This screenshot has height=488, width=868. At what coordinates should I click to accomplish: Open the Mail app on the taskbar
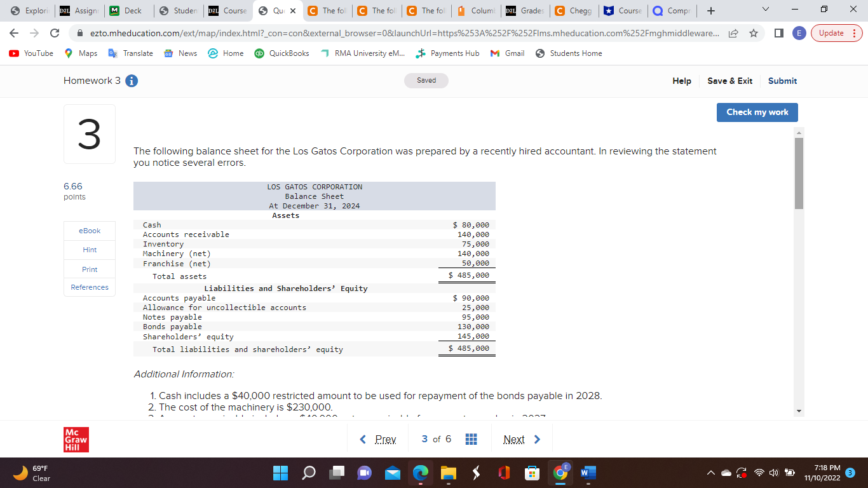[x=393, y=473]
